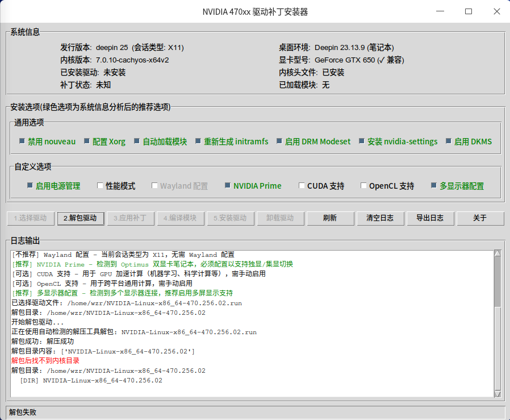510x420 pixels.
Task: Click the 2.解包驱动 button
Action: [81, 218]
